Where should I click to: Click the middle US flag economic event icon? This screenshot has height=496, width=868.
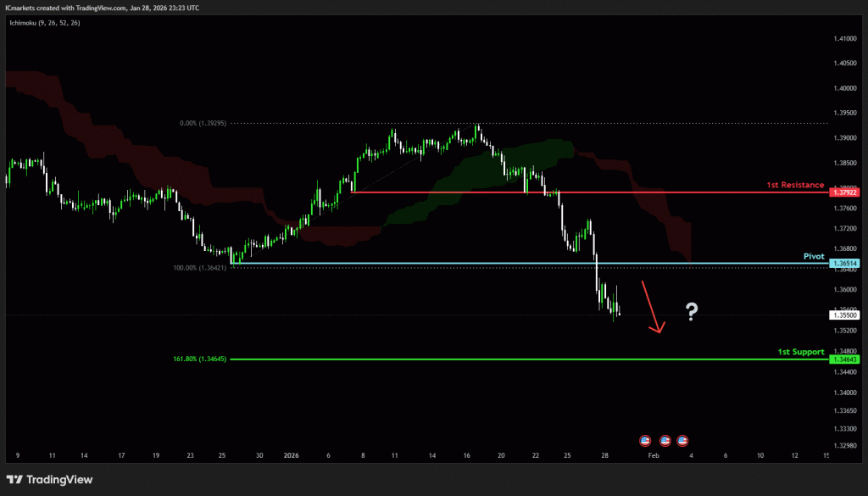[664, 441]
